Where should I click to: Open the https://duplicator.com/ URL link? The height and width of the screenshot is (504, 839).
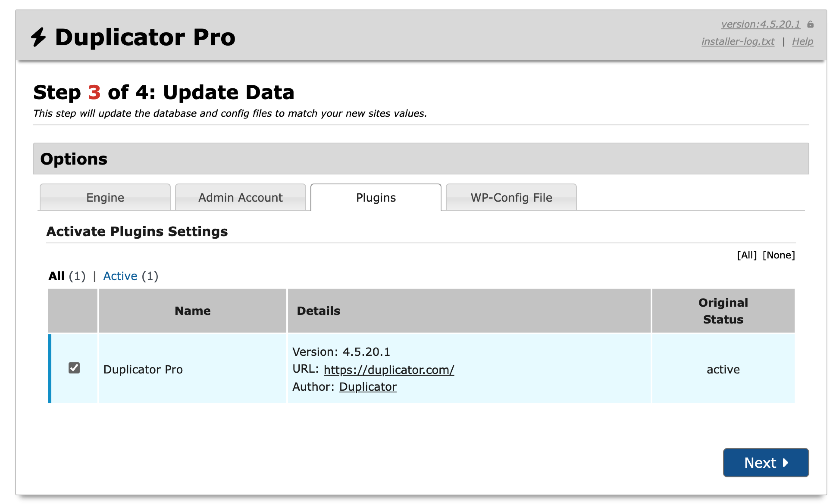coord(389,370)
